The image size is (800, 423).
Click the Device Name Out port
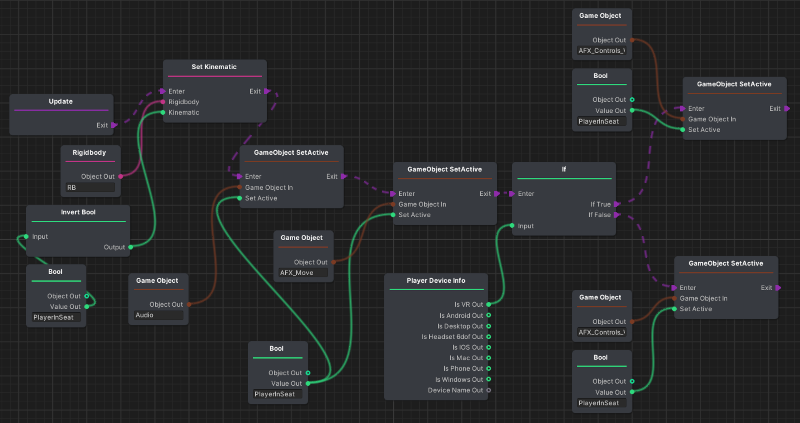coord(488,390)
